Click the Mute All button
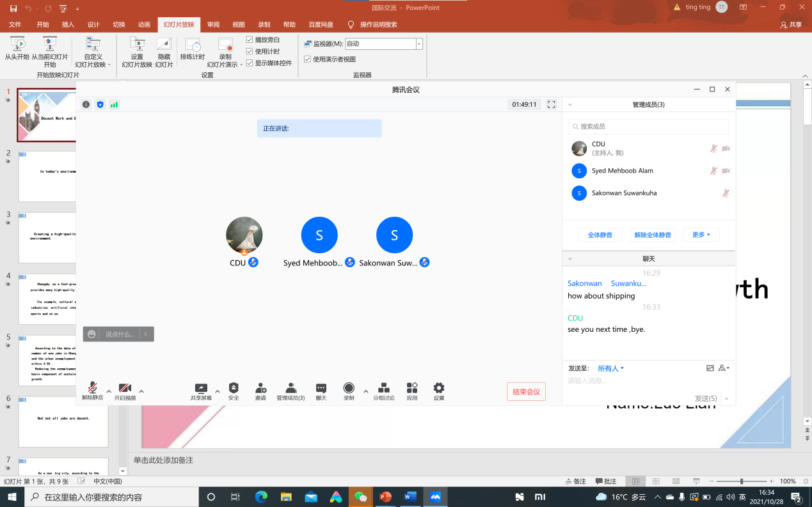This screenshot has width=812, height=507. (600, 235)
